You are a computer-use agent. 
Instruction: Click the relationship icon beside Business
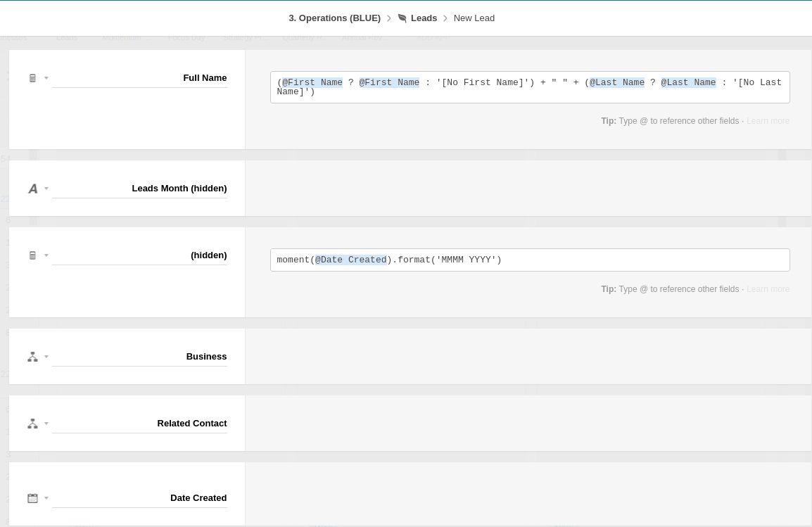tap(32, 357)
